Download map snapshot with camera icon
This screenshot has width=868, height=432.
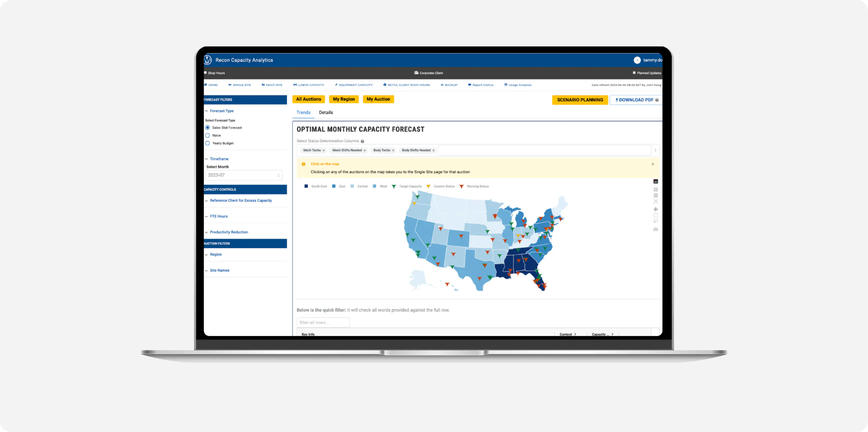[x=655, y=229]
